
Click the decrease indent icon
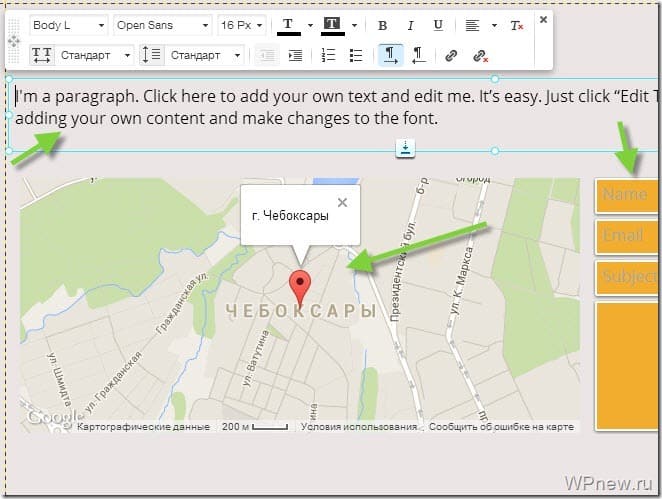click(267, 55)
